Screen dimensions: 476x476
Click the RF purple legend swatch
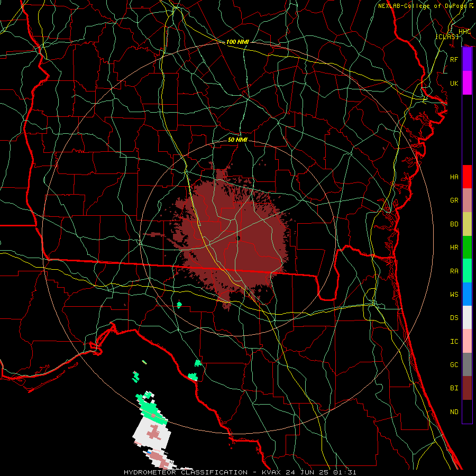467,59
